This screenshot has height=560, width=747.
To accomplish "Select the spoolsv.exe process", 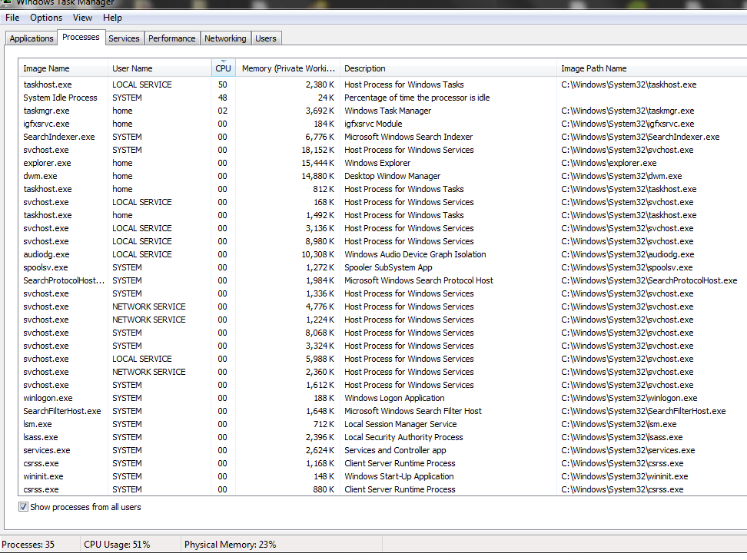I will pos(383,267).
